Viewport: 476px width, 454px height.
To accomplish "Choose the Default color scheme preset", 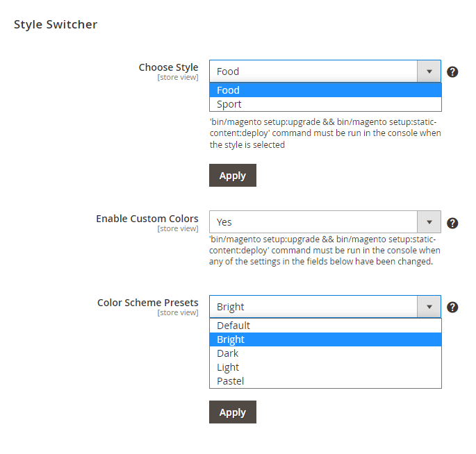I will pos(325,326).
